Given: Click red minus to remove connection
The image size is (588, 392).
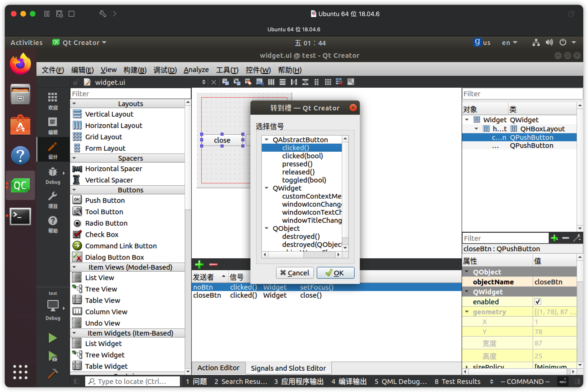Looking at the screenshot, I should pyautogui.click(x=213, y=264).
